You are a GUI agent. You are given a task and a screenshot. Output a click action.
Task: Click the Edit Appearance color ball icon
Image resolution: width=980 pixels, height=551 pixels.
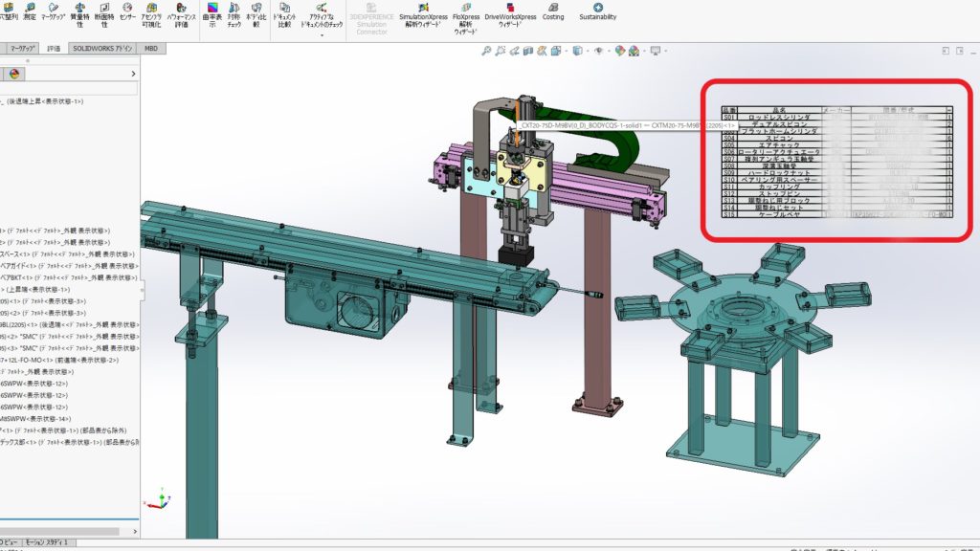(620, 51)
